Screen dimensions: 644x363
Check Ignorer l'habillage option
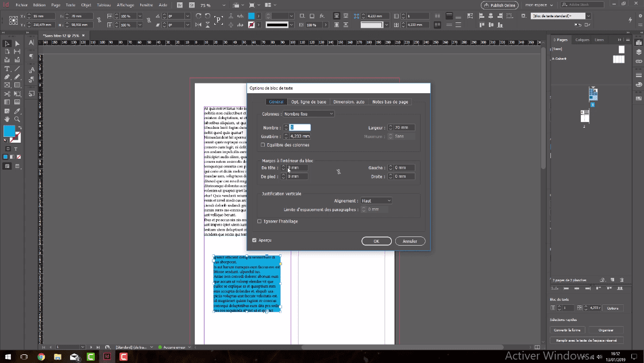260,221
